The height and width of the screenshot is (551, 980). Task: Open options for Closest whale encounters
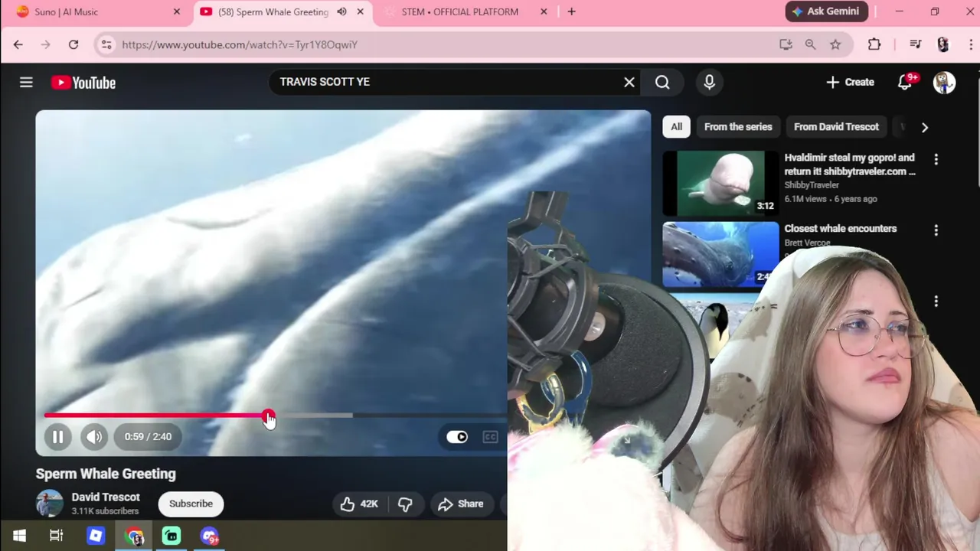[x=936, y=230]
